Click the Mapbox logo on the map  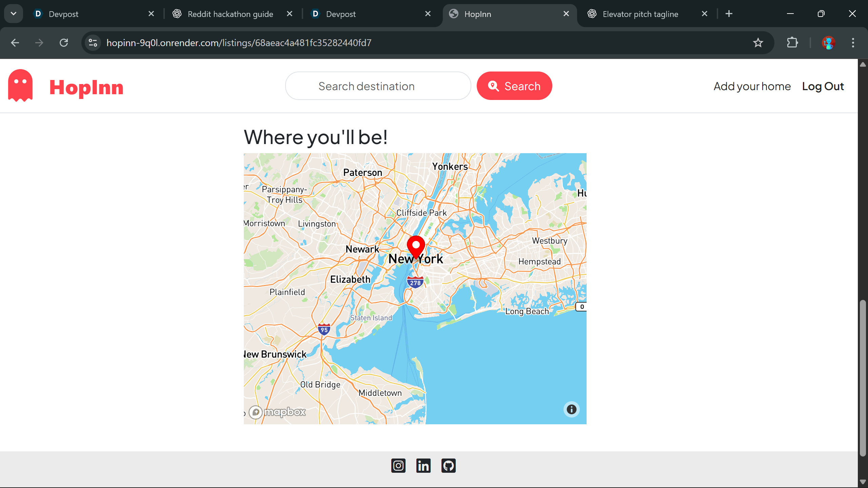point(278,412)
